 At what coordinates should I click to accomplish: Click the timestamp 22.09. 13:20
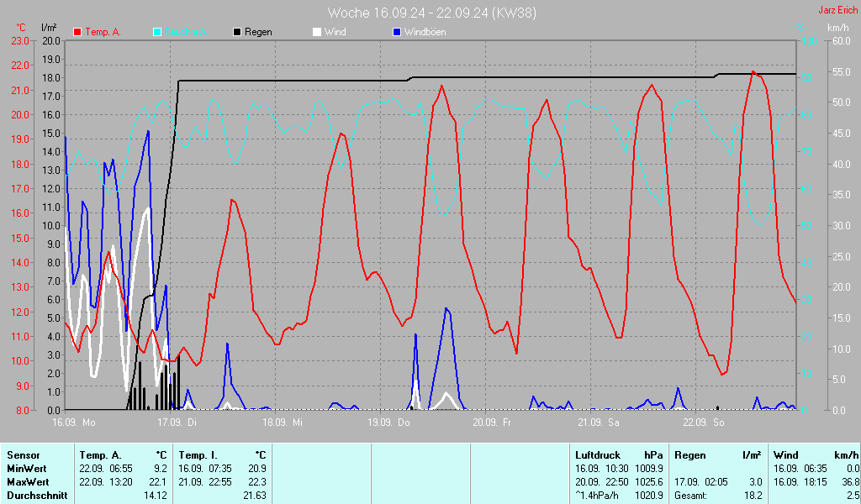(106, 482)
